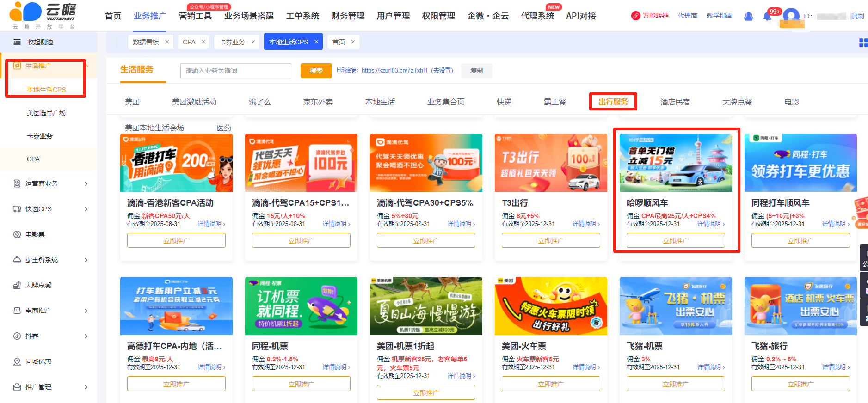This screenshot has width=868, height=403.
Task: Open the 同程-机票 banner image
Action: 301,306
